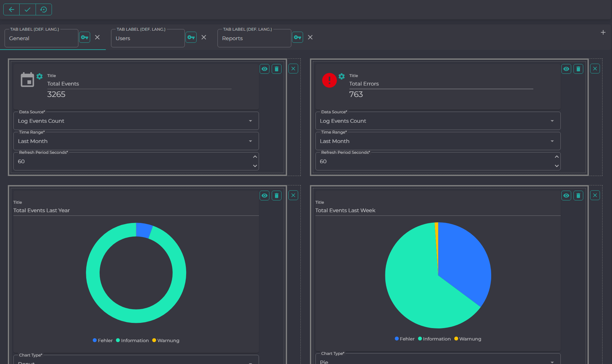Open Time Range dropdown in Total Events
612x364 pixels.
(136, 141)
